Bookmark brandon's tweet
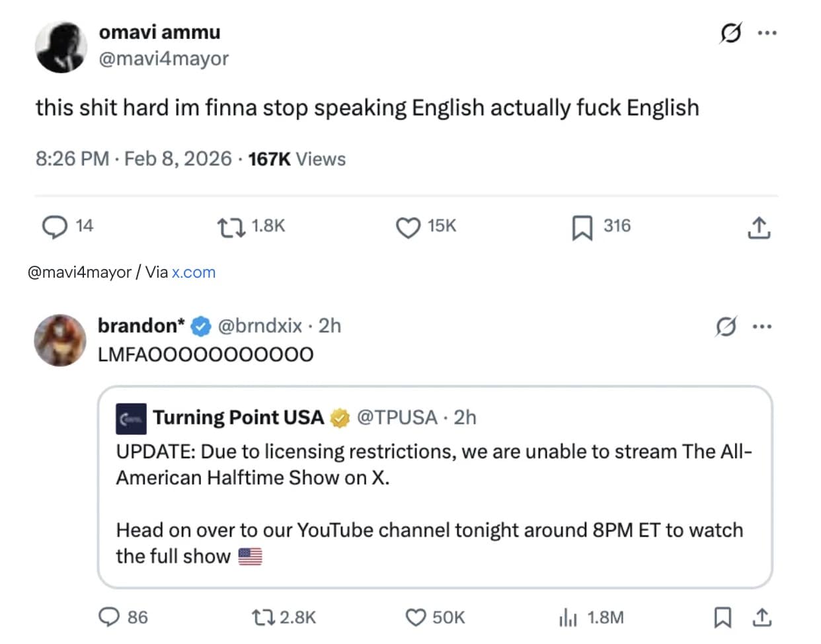The height and width of the screenshot is (644, 821). (723, 618)
